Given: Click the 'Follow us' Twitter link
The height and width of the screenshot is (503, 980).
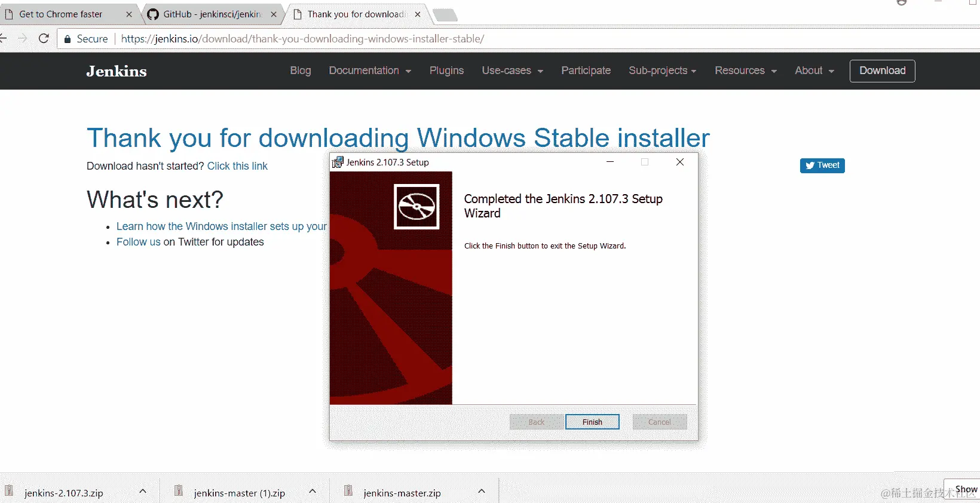Looking at the screenshot, I should (x=139, y=242).
